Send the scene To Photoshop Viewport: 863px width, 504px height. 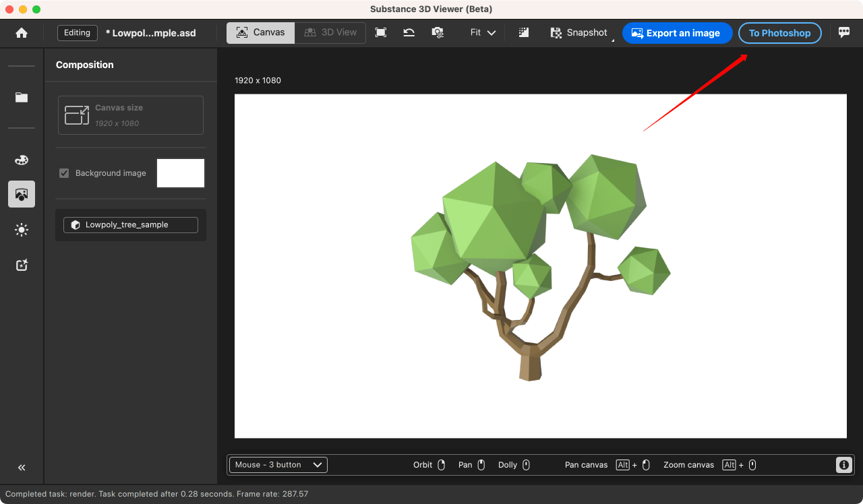tap(779, 33)
